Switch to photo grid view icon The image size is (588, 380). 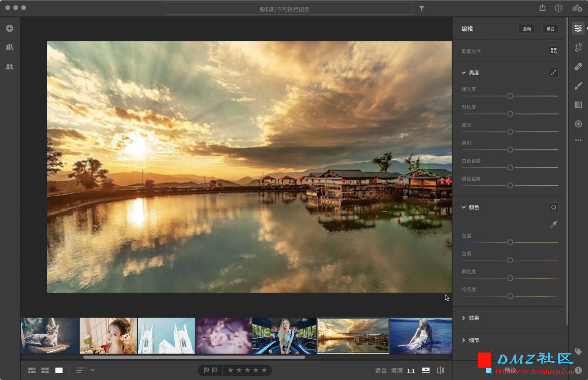click(x=32, y=370)
